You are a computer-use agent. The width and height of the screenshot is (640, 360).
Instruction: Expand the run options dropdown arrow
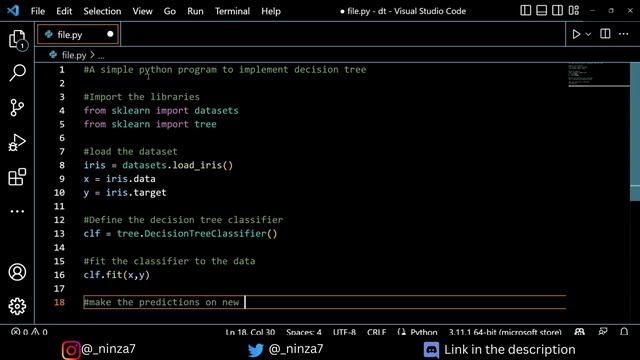[588, 35]
